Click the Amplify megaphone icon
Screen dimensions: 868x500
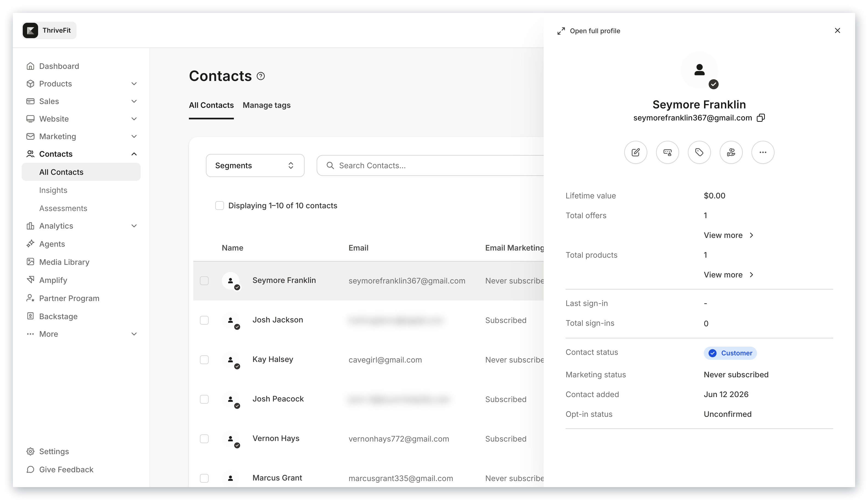[x=30, y=280]
